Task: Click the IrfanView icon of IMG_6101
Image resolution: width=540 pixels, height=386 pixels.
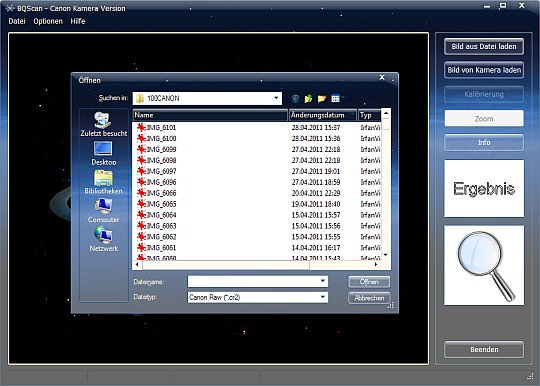Action: click(141, 127)
